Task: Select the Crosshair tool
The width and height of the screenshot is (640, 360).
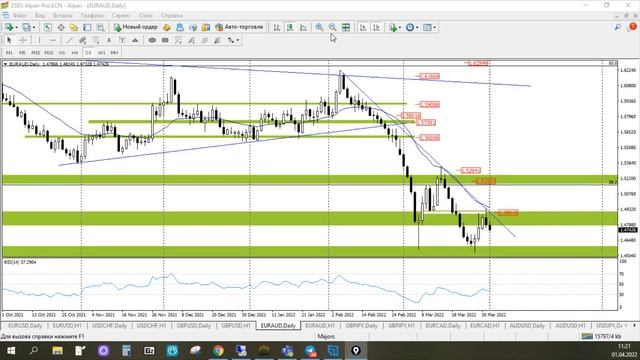Action: coord(23,40)
